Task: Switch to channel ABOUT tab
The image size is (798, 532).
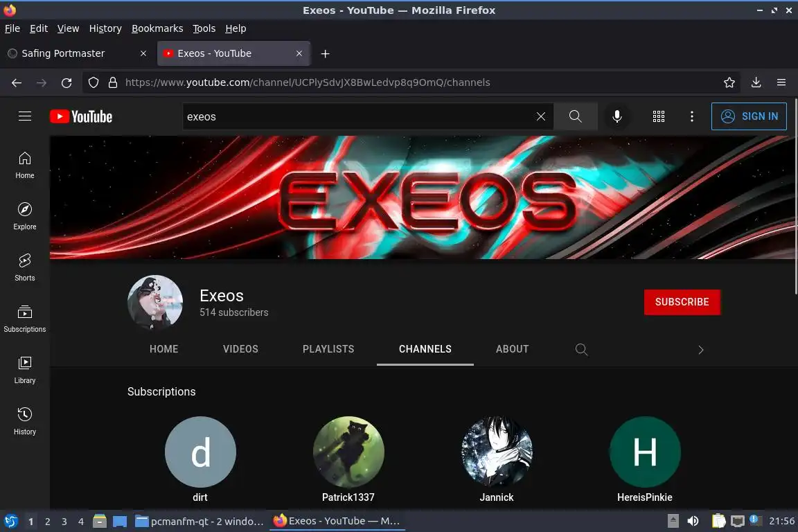Action: pyautogui.click(x=512, y=349)
